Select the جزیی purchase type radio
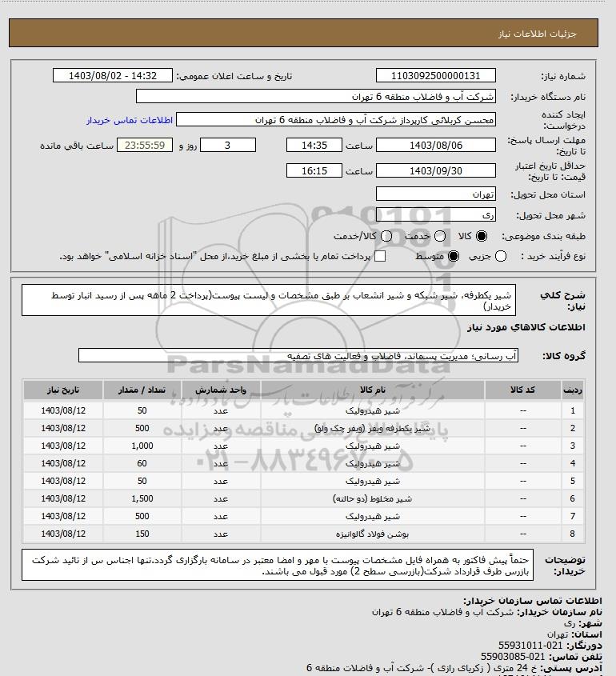616x676 pixels. [501, 256]
